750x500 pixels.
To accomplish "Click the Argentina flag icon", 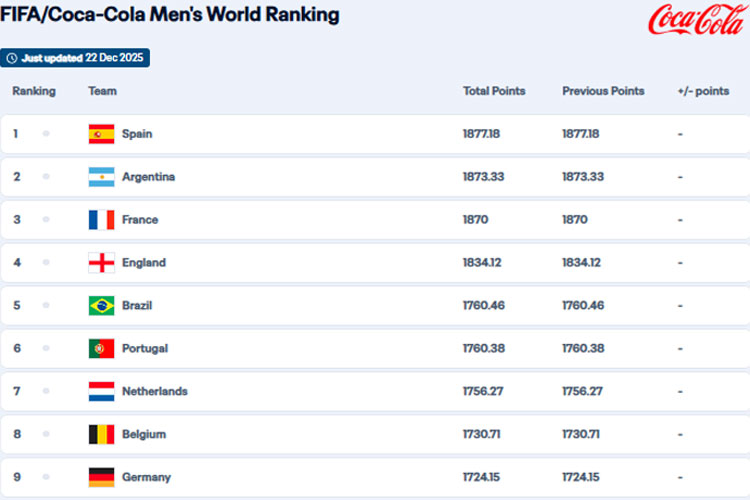I will click(101, 177).
